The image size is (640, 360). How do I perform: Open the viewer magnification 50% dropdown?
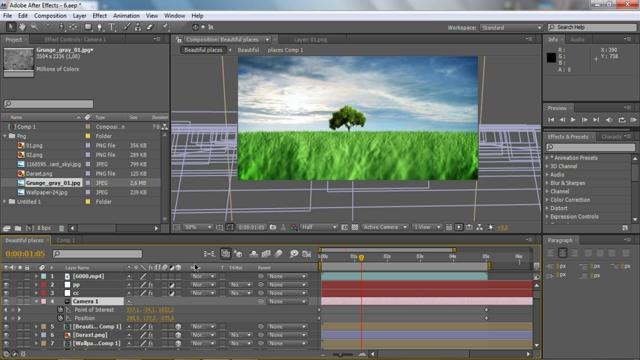198,227
